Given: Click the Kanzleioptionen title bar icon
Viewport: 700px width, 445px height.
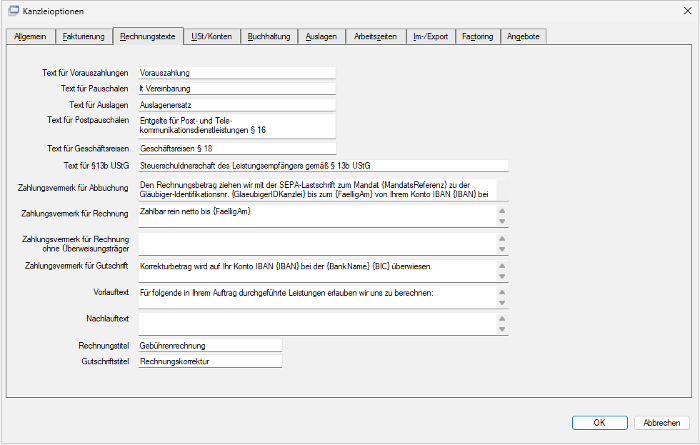Looking at the screenshot, I should [x=14, y=11].
